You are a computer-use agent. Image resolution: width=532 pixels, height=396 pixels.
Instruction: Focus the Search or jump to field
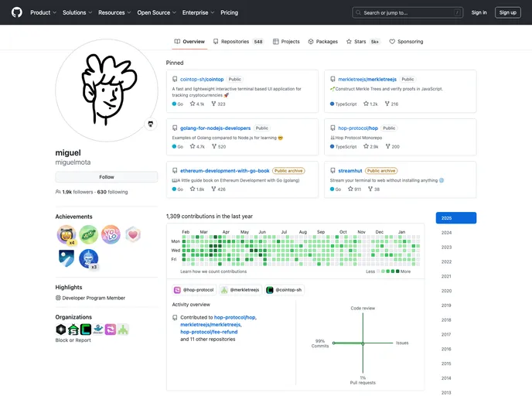pyautogui.click(x=408, y=12)
